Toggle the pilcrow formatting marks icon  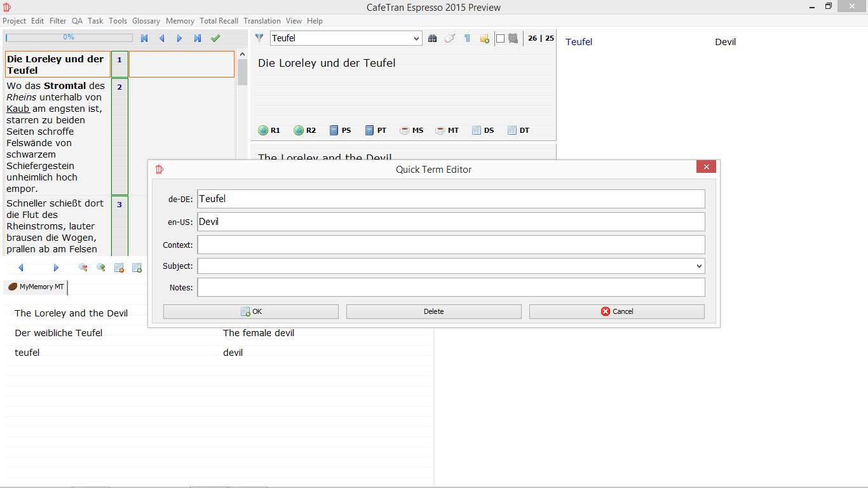pyautogui.click(x=467, y=38)
